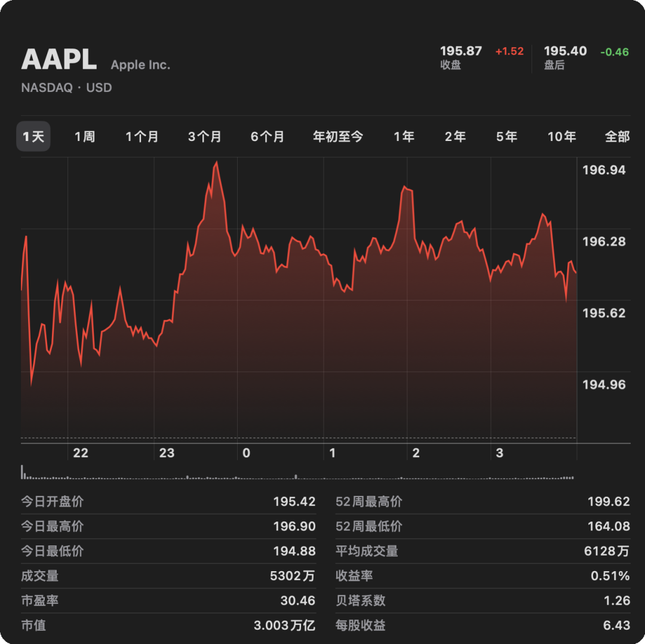
Task: Click the 52周最低价 label
Action: point(369,526)
